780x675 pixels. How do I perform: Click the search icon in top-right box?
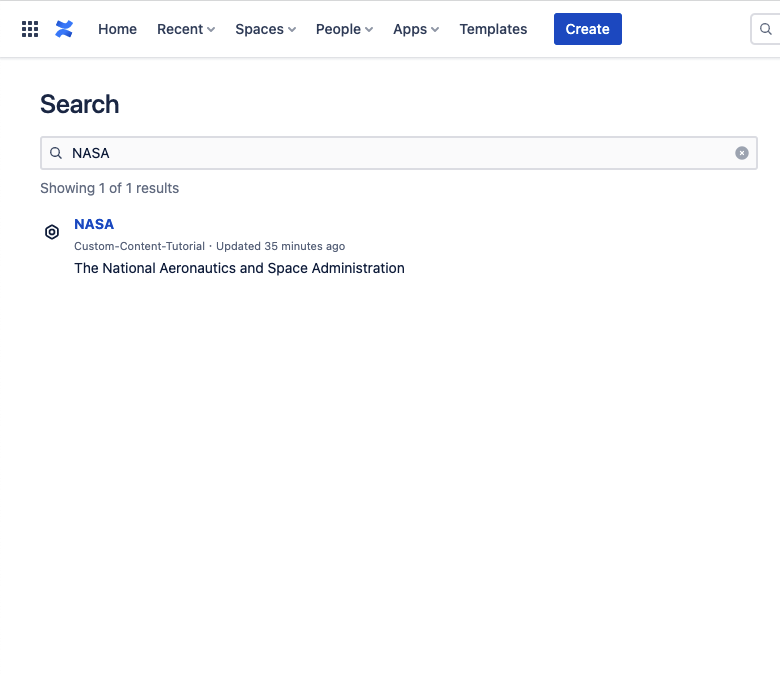coord(766,29)
